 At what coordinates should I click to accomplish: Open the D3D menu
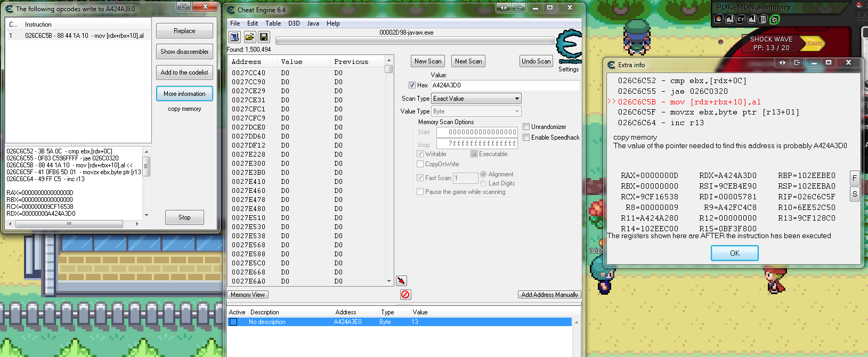(x=294, y=23)
